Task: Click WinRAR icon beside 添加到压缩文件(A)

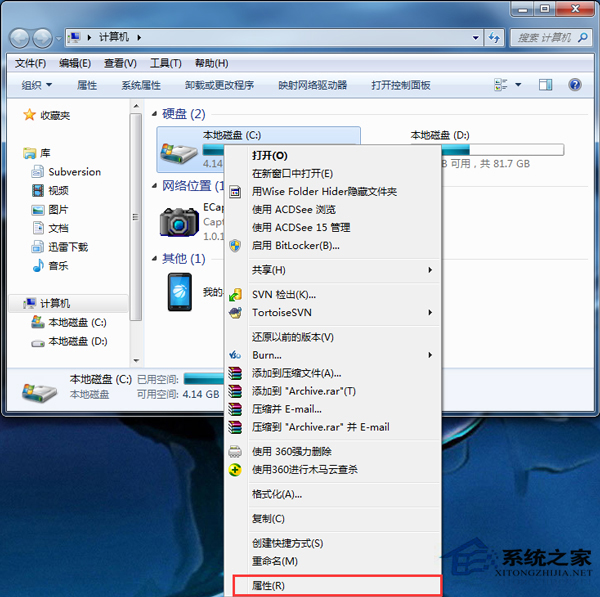Action: click(235, 373)
